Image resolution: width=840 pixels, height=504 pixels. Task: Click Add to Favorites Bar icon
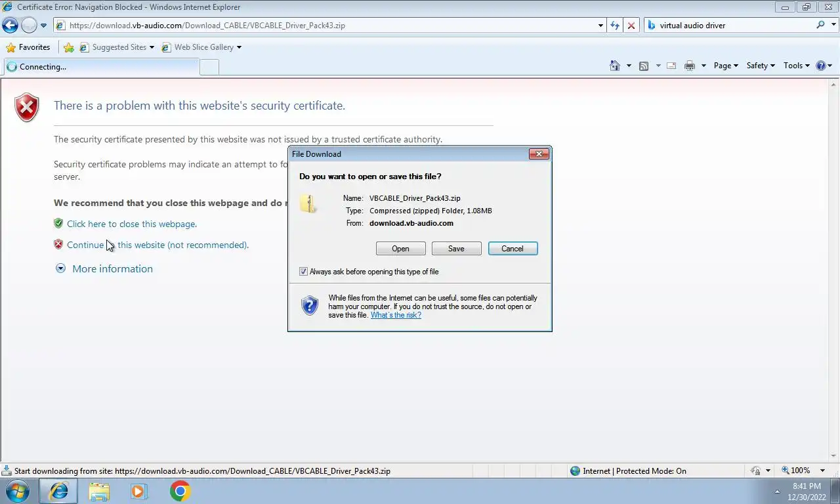click(69, 47)
